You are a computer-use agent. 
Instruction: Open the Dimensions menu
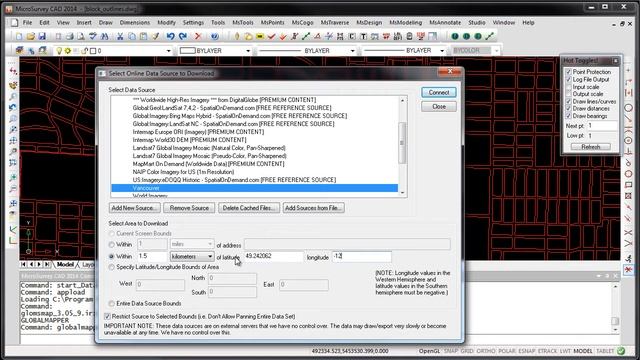pyautogui.click(x=135, y=23)
